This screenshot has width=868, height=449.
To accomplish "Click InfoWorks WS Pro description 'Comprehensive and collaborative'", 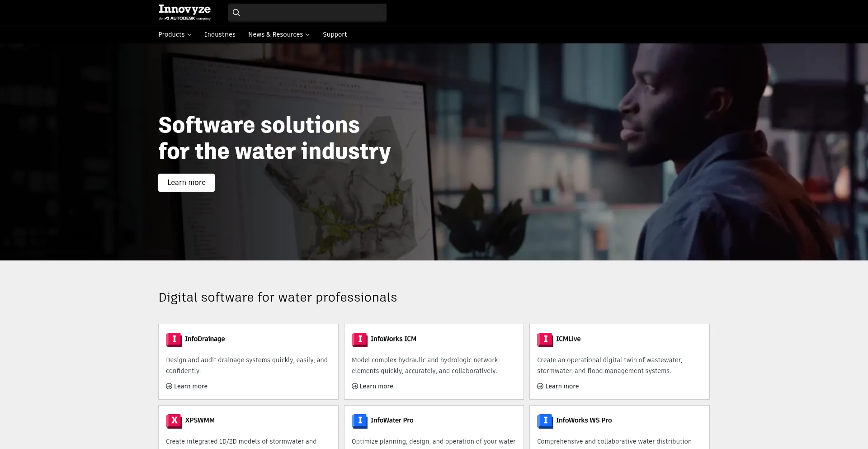I will coord(614,441).
